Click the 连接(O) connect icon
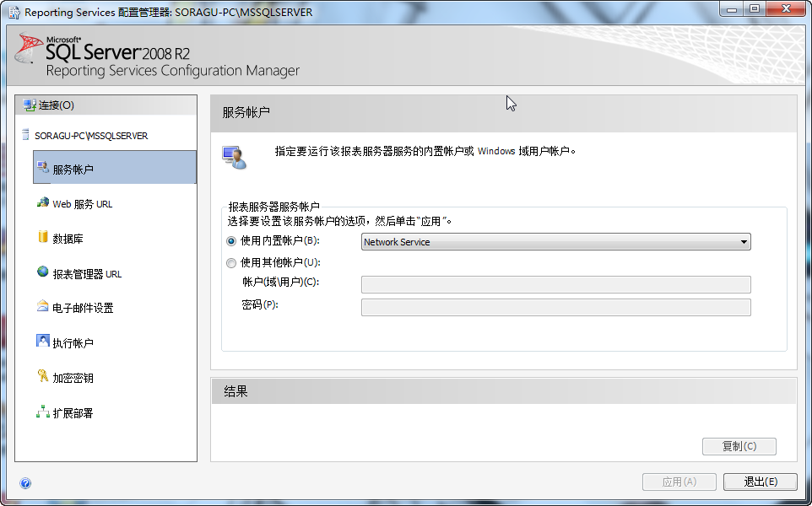The width and height of the screenshot is (812, 506). [x=30, y=105]
